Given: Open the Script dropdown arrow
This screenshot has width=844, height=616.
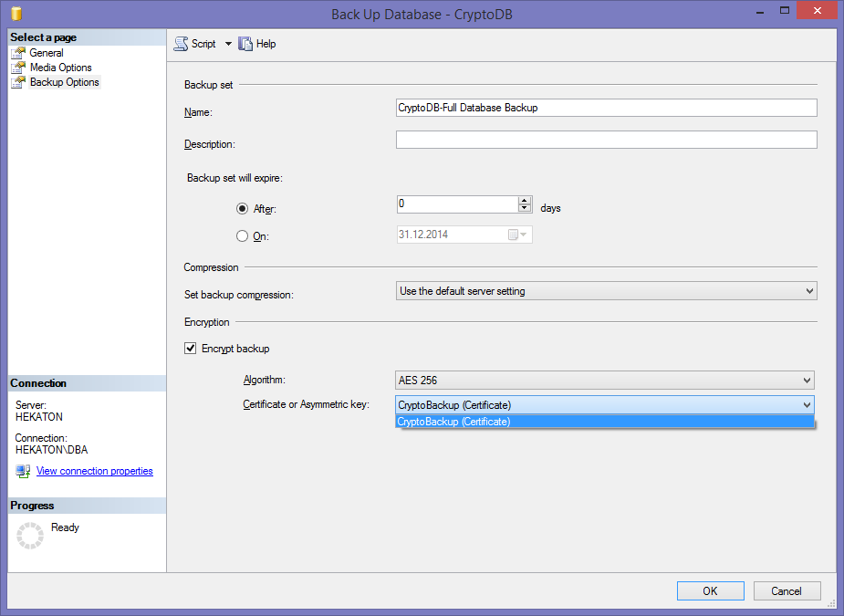Looking at the screenshot, I should click(x=228, y=44).
